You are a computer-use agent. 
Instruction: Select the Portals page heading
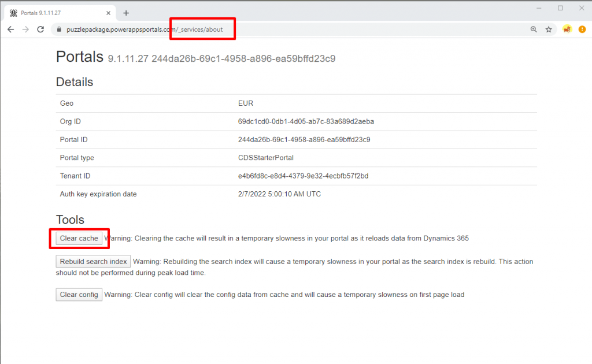[x=80, y=57]
